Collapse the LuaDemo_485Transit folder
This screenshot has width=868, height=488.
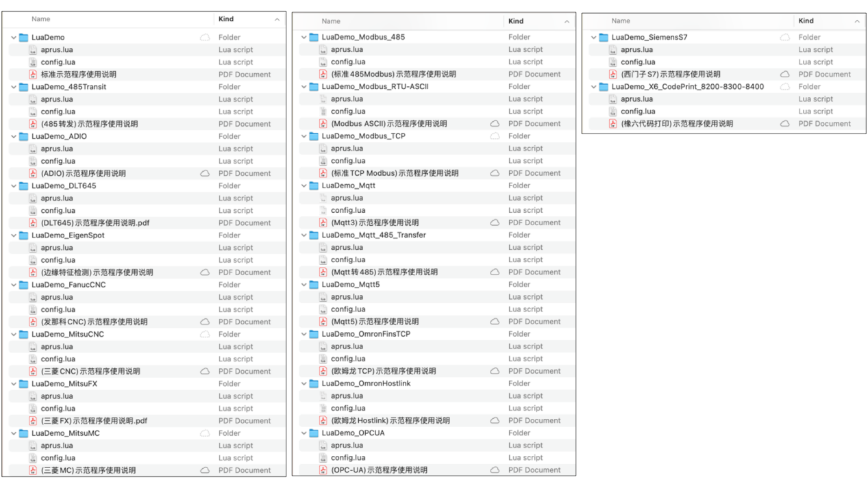pos(14,87)
